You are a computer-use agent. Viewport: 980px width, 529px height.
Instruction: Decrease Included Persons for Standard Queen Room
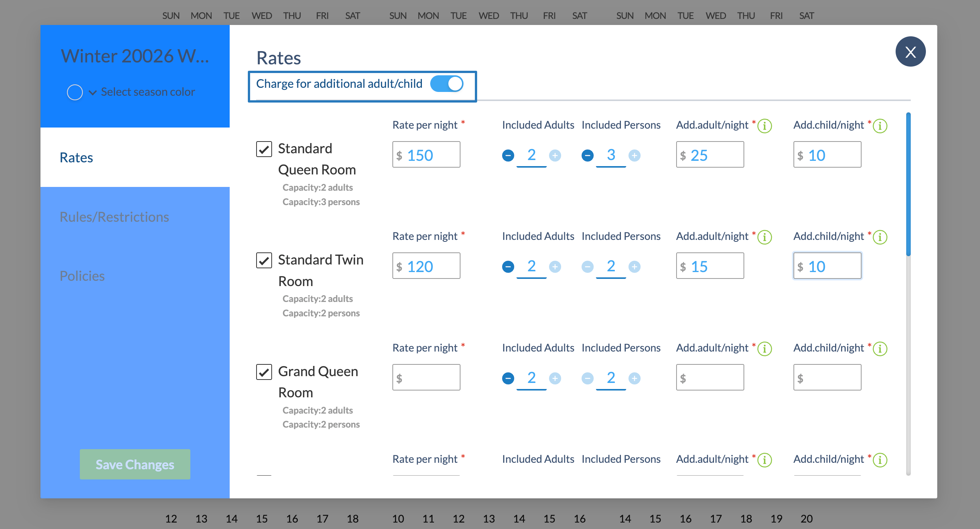coord(587,155)
